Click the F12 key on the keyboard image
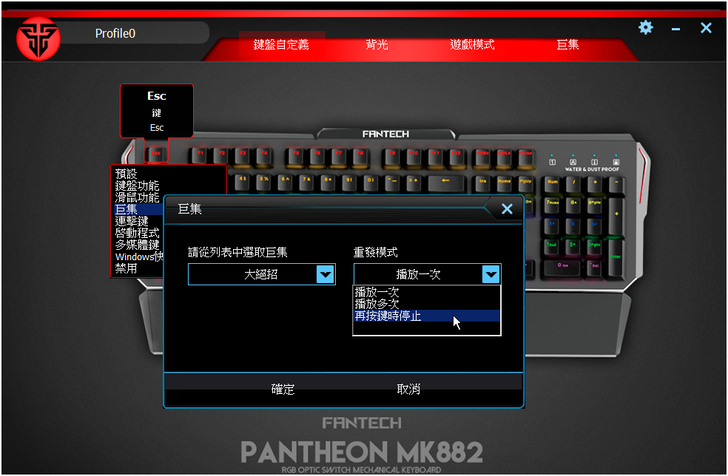This screenshot has height=476, width=728. [456, 156]
